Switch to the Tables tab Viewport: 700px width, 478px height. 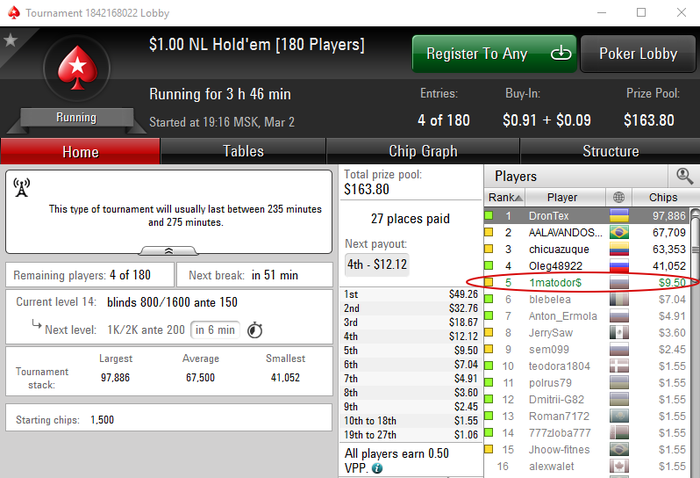pyautogui.click(x=243, y=151)
